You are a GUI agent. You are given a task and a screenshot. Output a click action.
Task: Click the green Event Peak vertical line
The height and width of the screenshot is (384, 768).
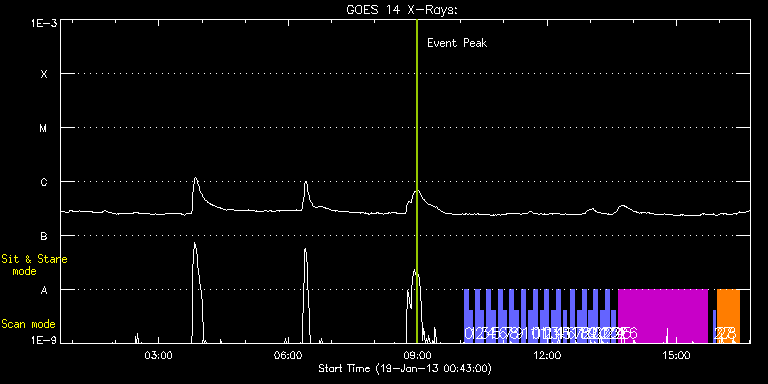pyautogui.click(x=416, y=181)
